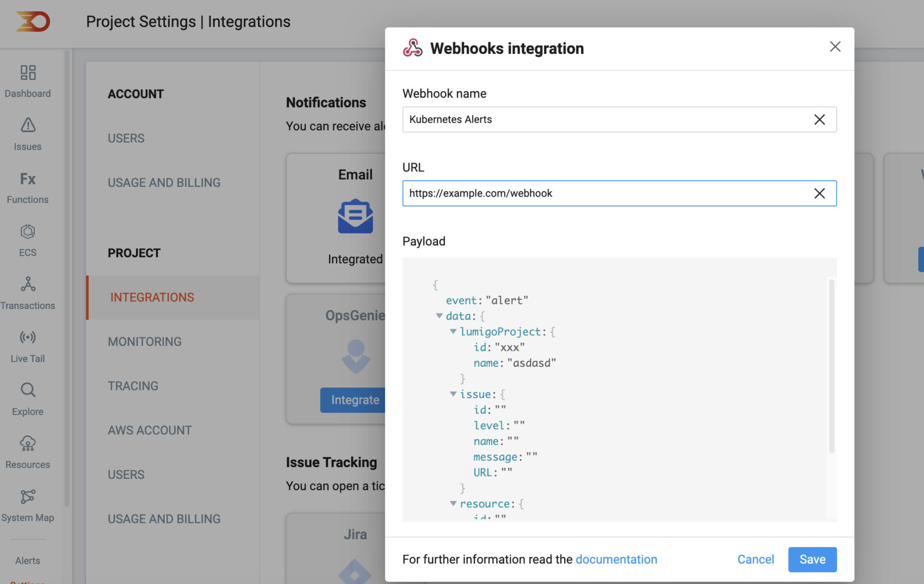924x584 pixels.
Task: Collapse the data node in payload
Action: (x=439, y=316)
